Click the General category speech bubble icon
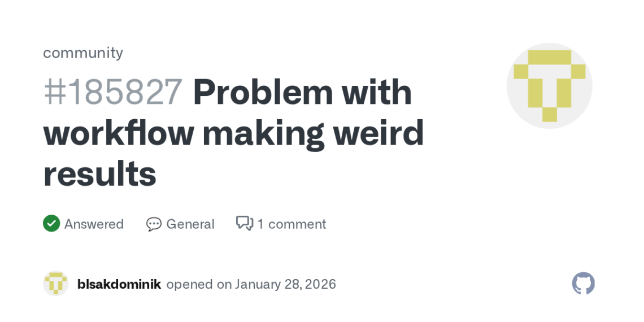 tap(154, 224)
